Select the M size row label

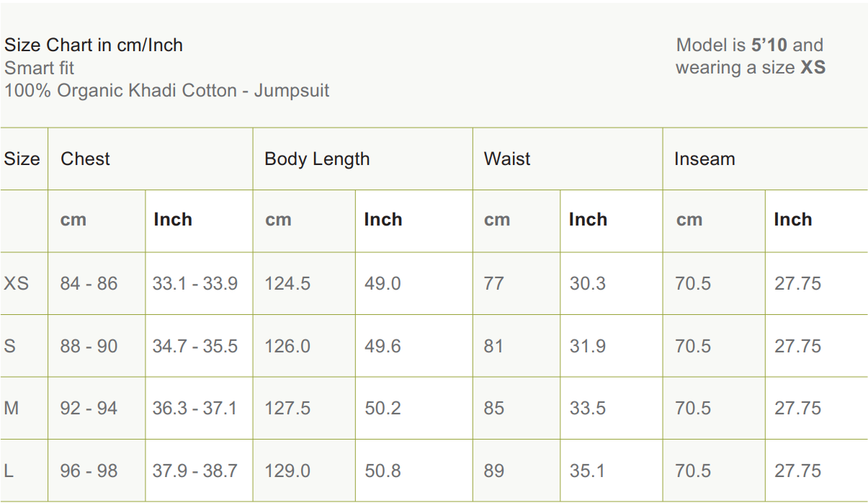12,409
